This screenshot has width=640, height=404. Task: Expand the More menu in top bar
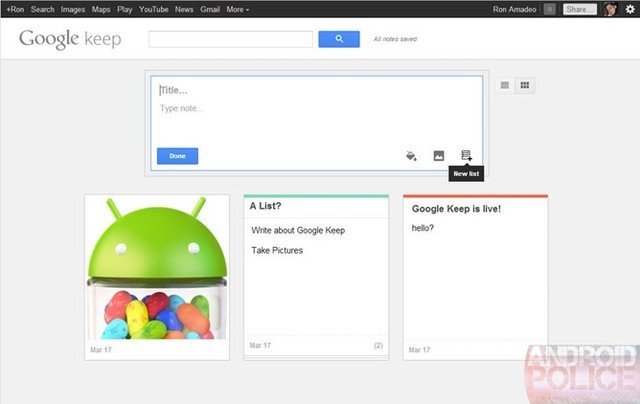pyautogui.click(x=238, y=9)
